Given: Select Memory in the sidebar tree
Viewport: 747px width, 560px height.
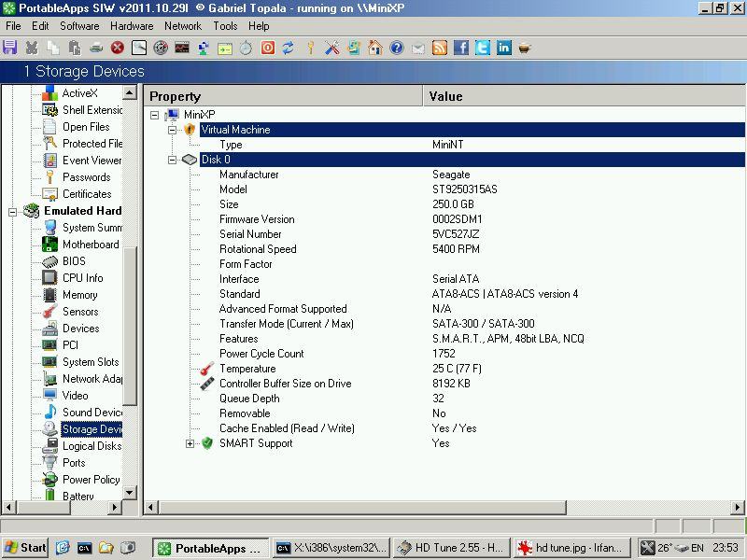Looking at the screenshot, I should [79, 295].
